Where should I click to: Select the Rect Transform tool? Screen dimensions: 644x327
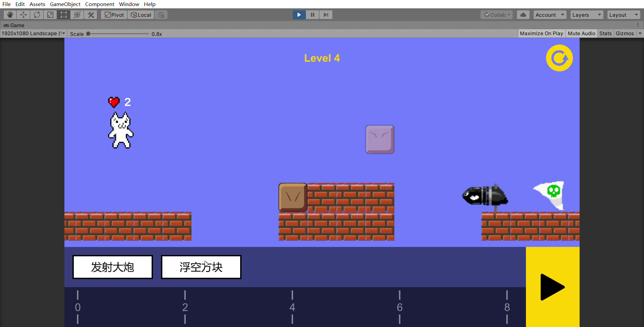pyautogui.click(x=64, y=15)
